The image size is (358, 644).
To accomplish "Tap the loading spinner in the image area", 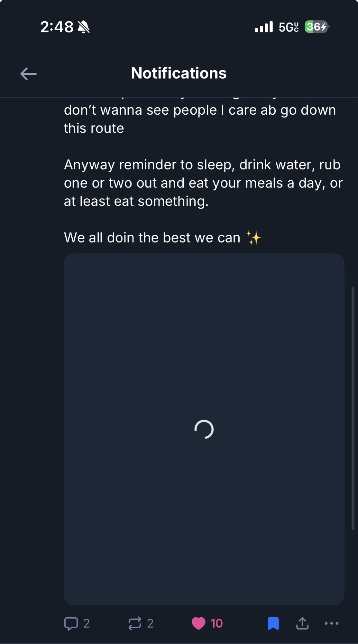I will (x=204, y=429).
